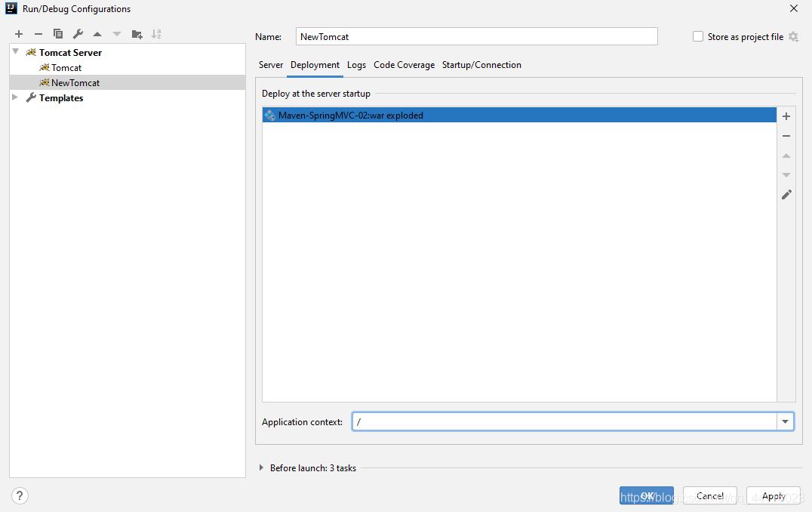The image size is (812, 512).
Task: Open edit templates wrench icon
Action: click(x=78, y=34)
